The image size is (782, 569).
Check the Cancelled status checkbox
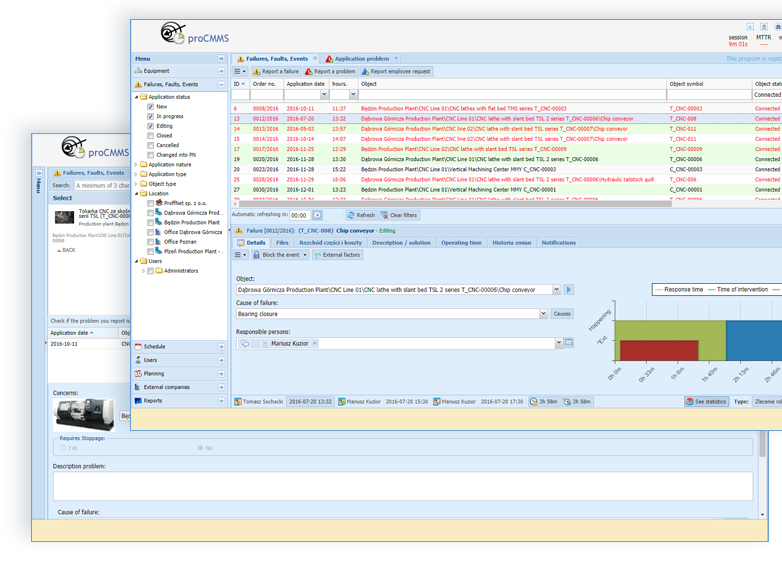tap(150, 145)
